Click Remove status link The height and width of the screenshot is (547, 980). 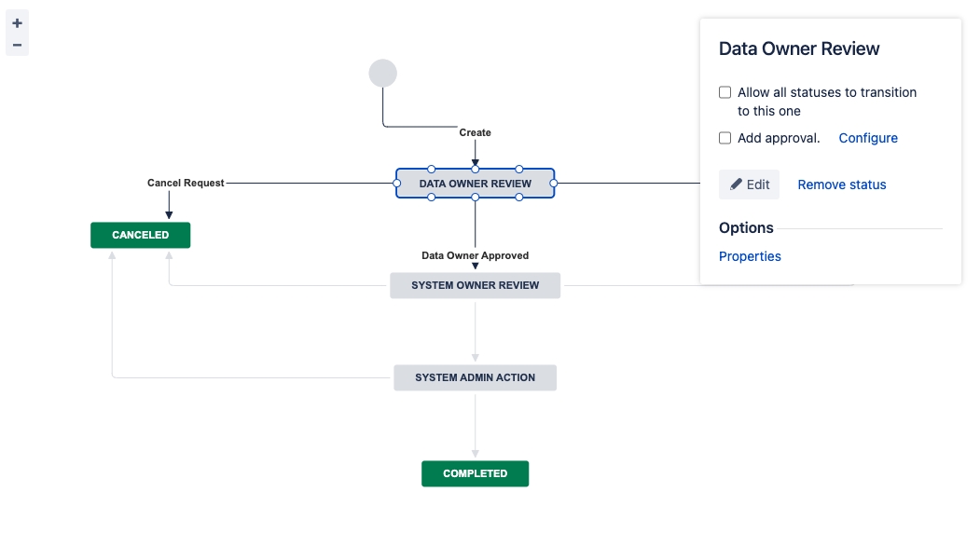(x=841, y=184)
